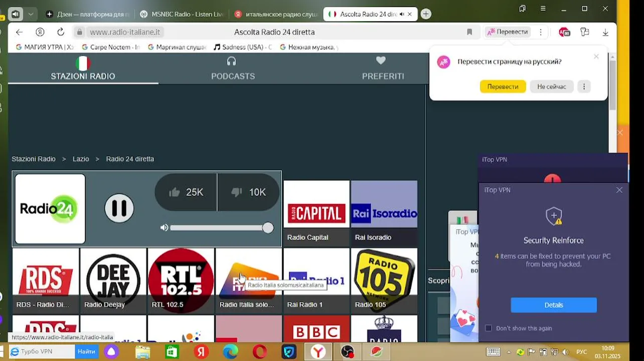Expand the tab list dropdown arrow
This screenshot has height=361, width=644.
pos(31,14)
